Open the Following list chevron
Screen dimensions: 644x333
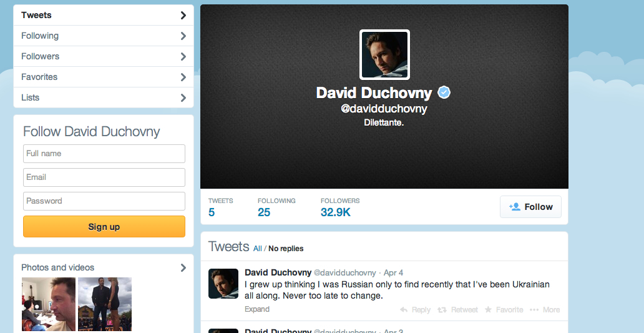click(183, 36)
